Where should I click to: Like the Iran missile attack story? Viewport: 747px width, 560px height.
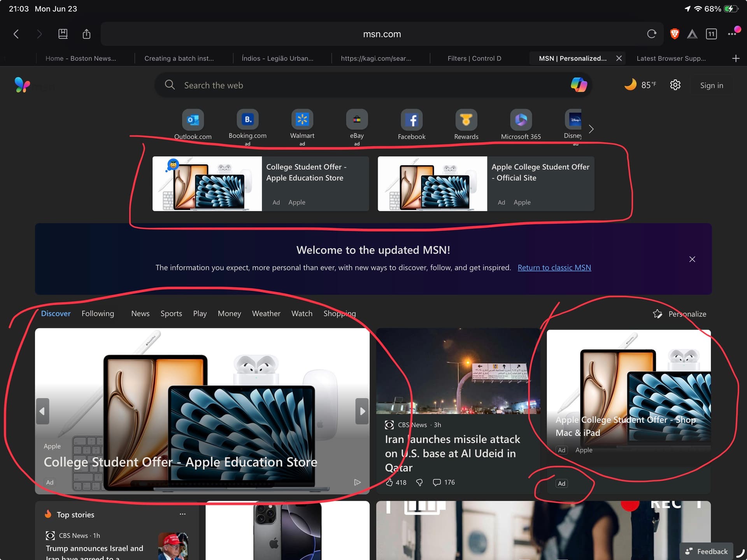(389, 483)
